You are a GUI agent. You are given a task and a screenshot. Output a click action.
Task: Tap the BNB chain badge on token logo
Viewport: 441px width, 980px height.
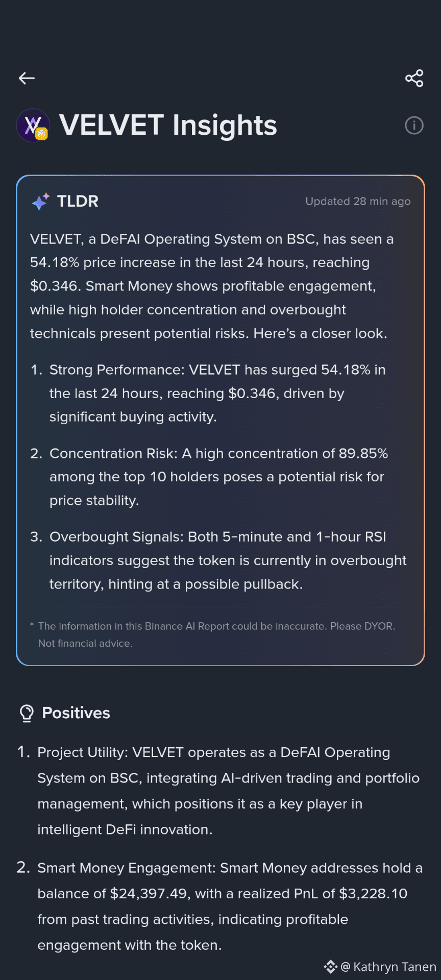click(41, 134)
